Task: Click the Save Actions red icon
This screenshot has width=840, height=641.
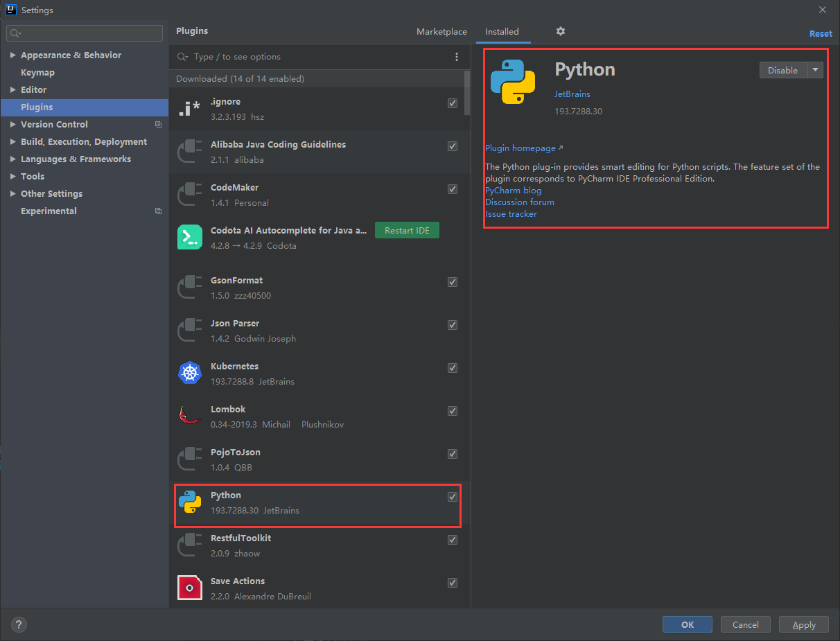Action: point(190,588)
